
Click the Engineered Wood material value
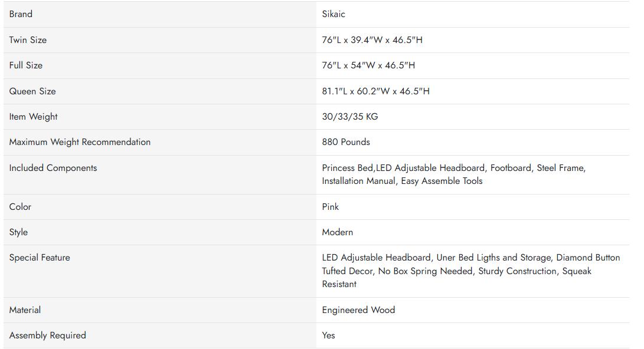tap(358, 310)
